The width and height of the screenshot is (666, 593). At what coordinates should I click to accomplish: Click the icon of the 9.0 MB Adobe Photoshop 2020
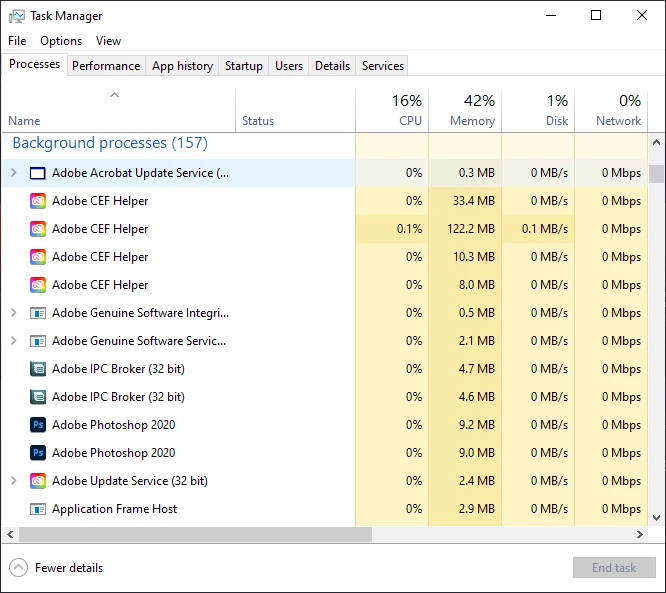[38, 453]
